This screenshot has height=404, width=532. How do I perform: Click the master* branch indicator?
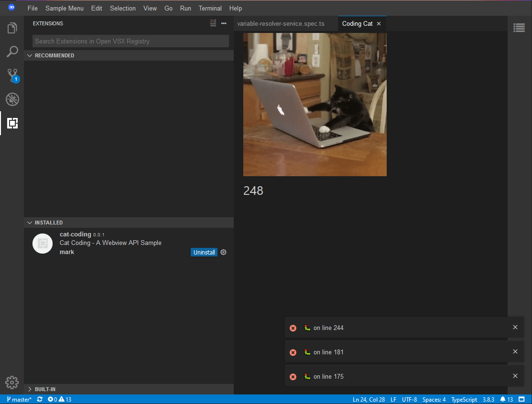(x=18, y=399)
